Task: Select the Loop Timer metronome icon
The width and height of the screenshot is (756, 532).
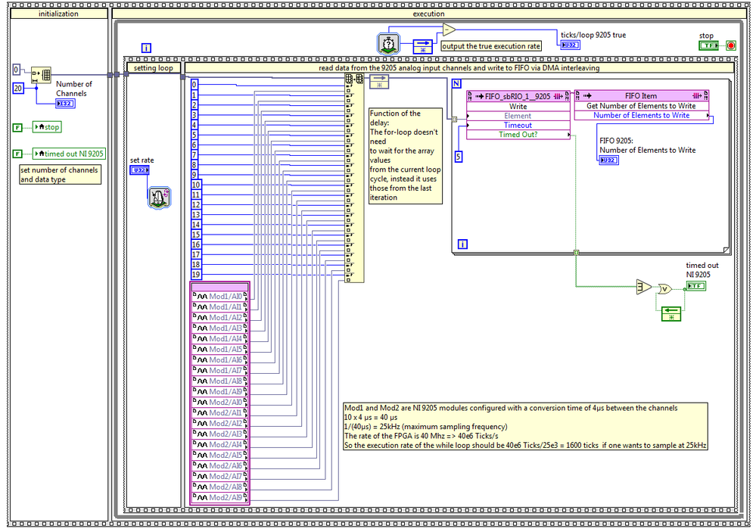Action: pyautogui.click(x=159, y=198)
